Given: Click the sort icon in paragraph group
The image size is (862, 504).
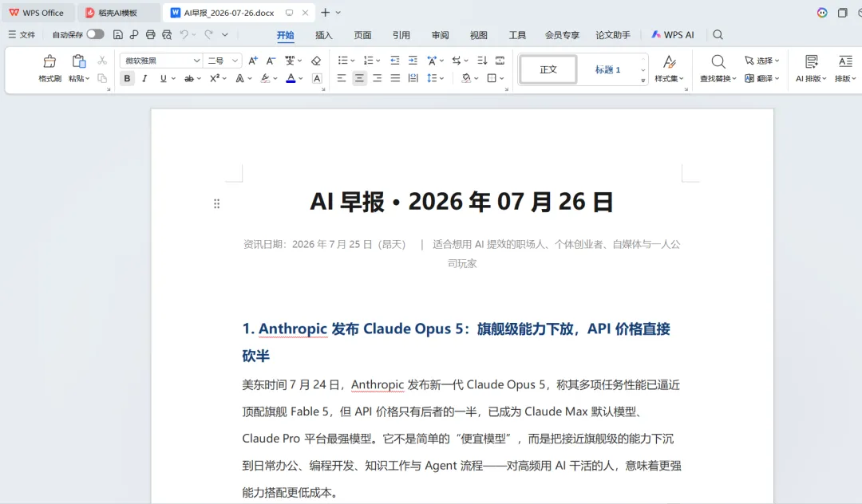Looking at the screenshot, I should pos(482,61).
